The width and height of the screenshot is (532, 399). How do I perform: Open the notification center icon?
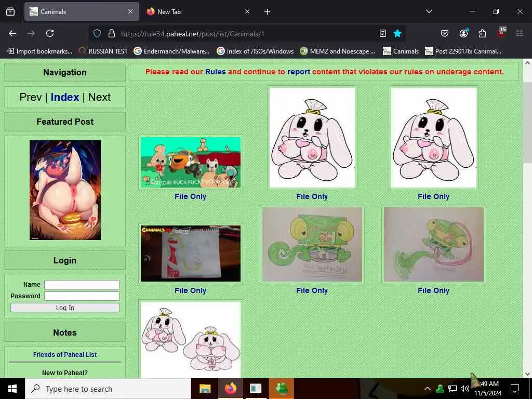[515, 389]
